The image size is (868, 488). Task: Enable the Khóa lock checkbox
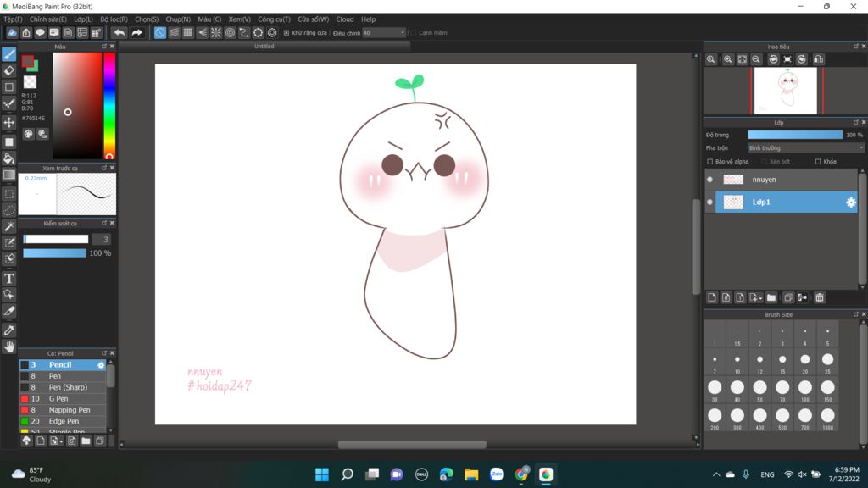pos(818,162)
